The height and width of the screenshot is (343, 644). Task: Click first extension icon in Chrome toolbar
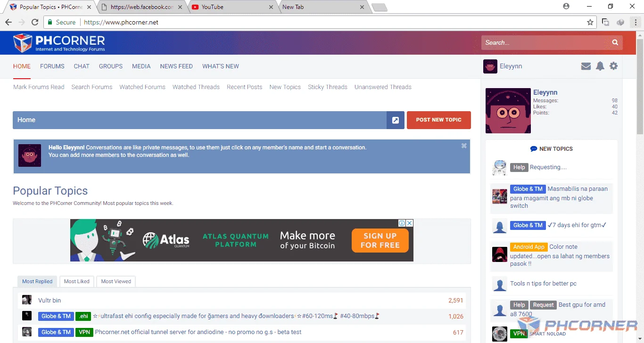coord(606,22)
